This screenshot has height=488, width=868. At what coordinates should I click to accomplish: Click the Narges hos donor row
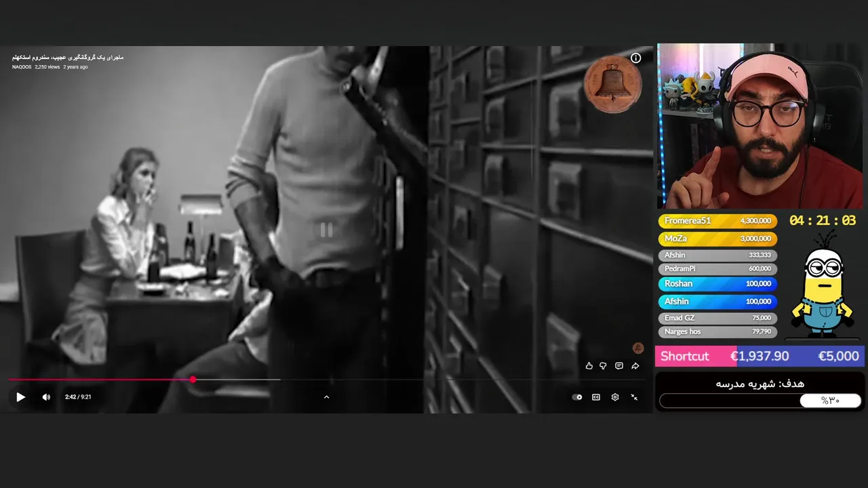pyautogui.click(x=717, y=331)
